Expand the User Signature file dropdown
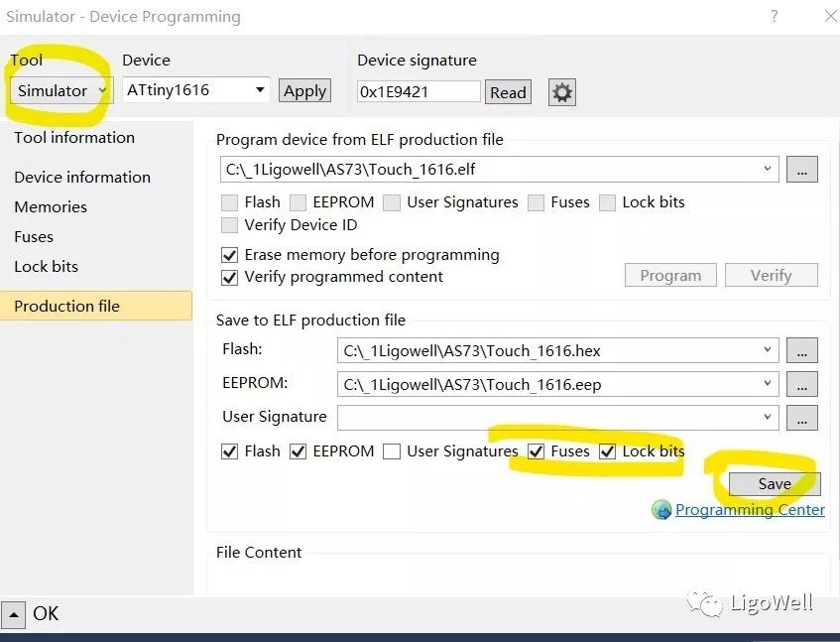 coord(768,417)
